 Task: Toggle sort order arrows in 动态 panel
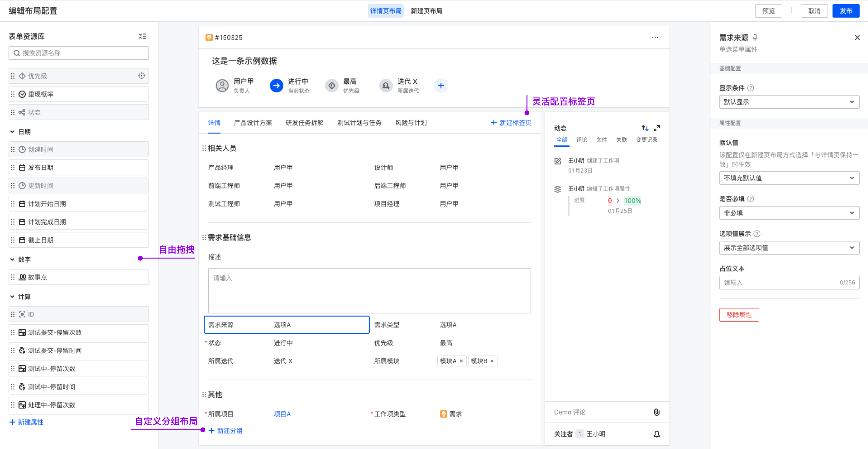tap(645, 128)
